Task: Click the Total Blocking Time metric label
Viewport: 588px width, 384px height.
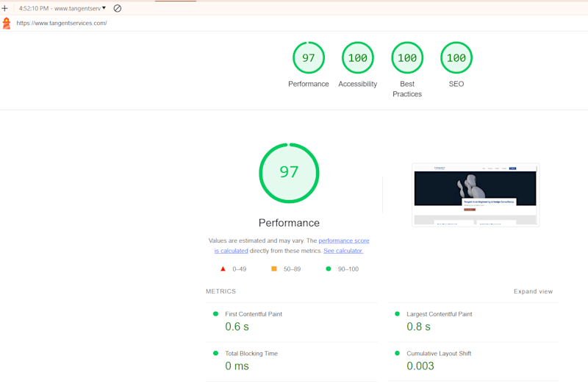Action: click(x=251, y=353)
